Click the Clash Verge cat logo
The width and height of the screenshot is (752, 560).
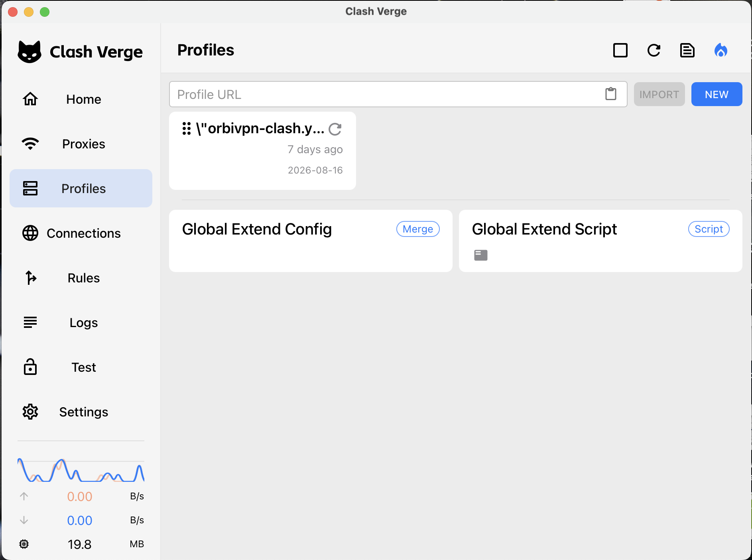pos(30,52)
